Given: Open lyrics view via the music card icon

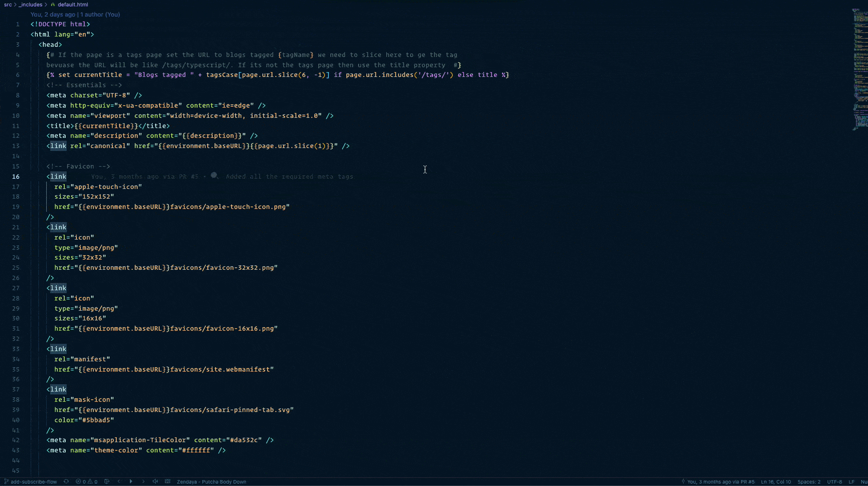Looking at the screenshot, I should point(168,482).
